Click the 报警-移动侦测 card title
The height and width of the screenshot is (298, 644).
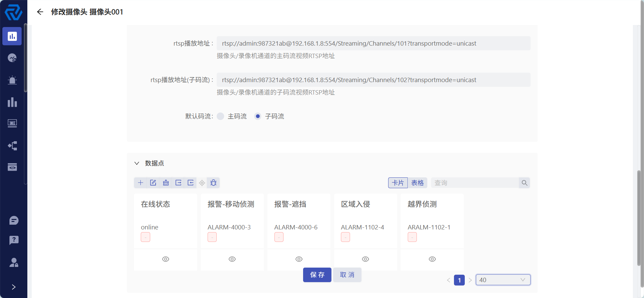click(x=231, y=204)
